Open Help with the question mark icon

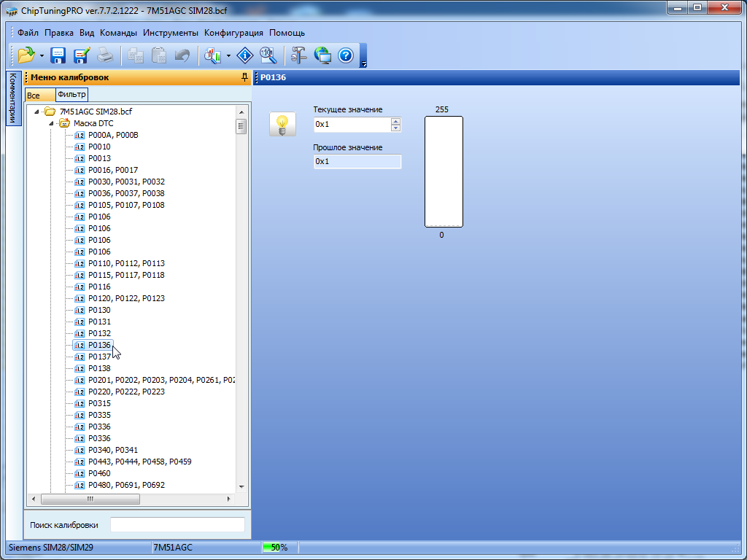click(346, 55)
